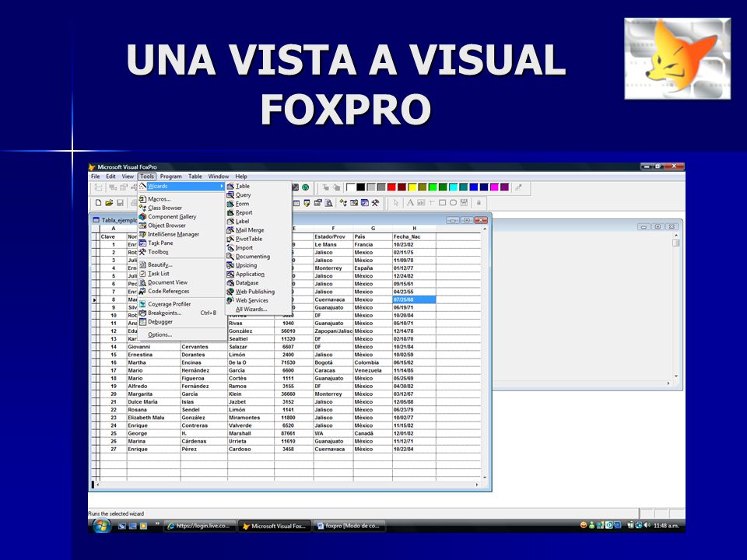
Task: Click the globe icon in the upper toolbar
Action: 306,187
